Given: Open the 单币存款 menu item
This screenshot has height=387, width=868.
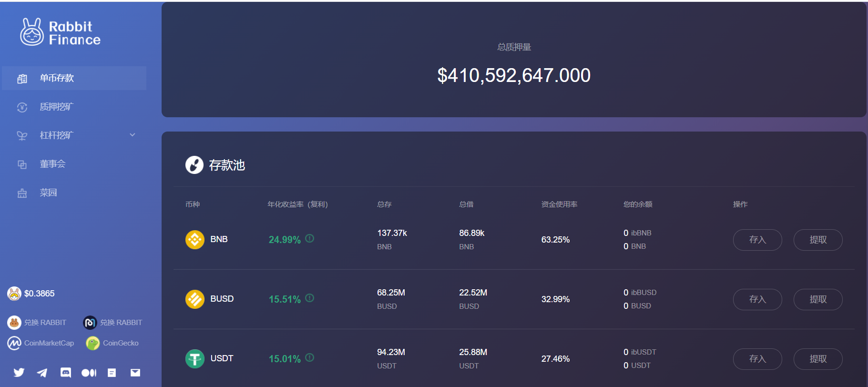Looking at the screenshot, I should pyautogui.click(x=74, y=78).
